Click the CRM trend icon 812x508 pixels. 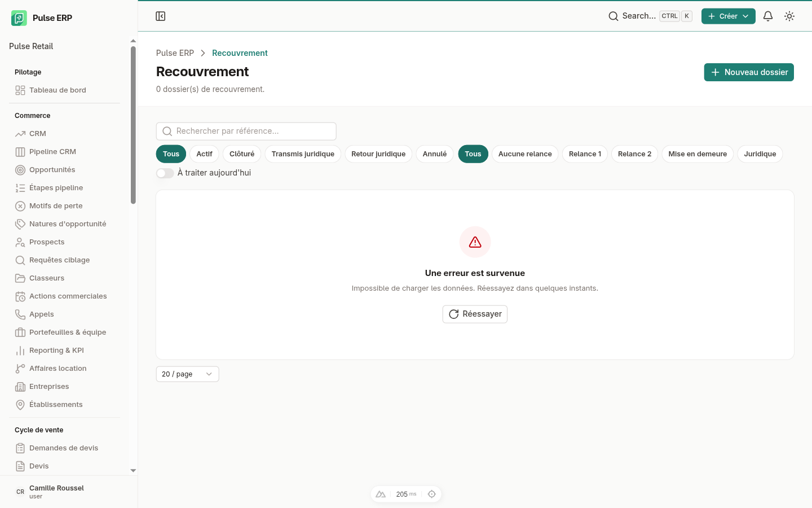pos(20,134)
